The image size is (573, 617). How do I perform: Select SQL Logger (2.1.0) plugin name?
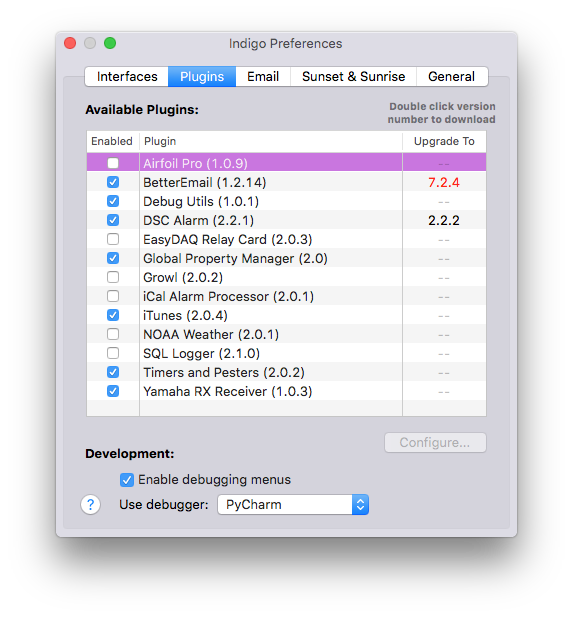pos(201,353)
